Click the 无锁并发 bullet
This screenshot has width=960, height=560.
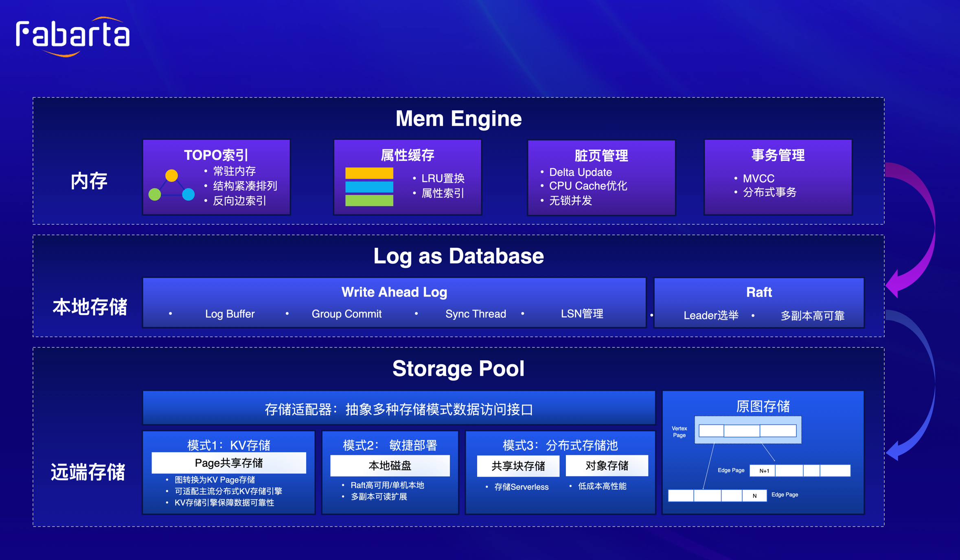click(x=570, y=201)
